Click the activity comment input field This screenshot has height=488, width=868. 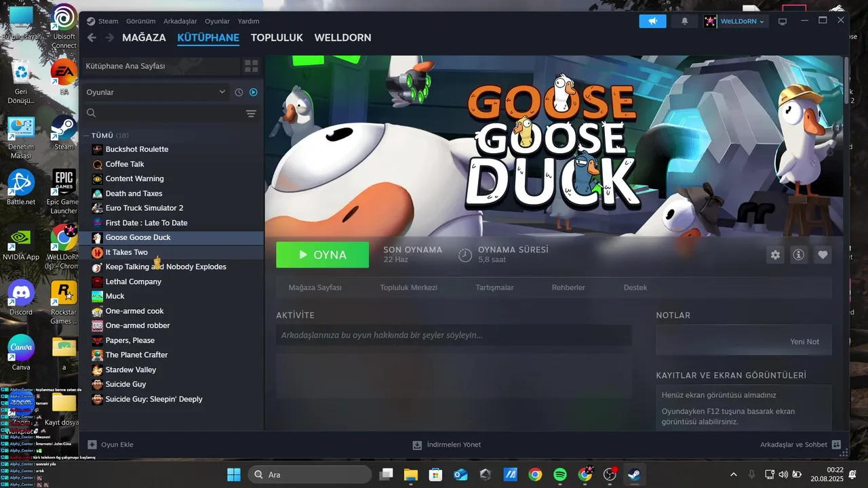pyautogui.click(x=454, y=335)
